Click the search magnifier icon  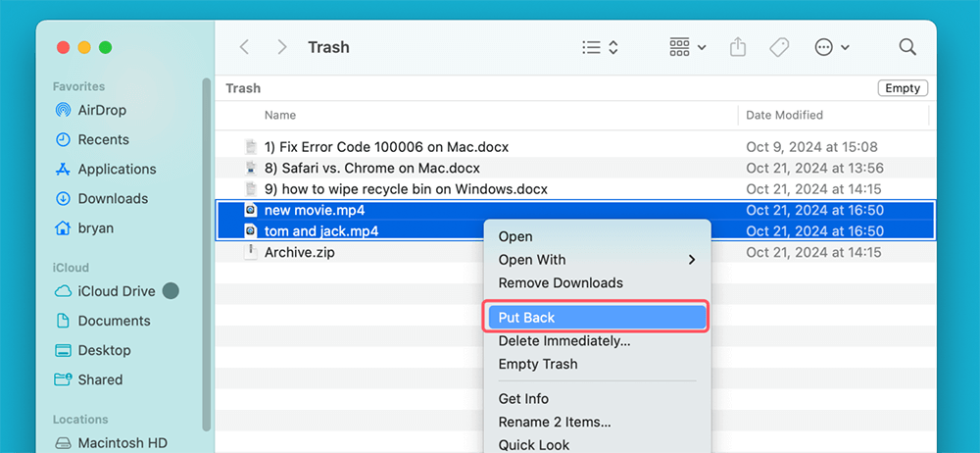[x=906, y=47]
